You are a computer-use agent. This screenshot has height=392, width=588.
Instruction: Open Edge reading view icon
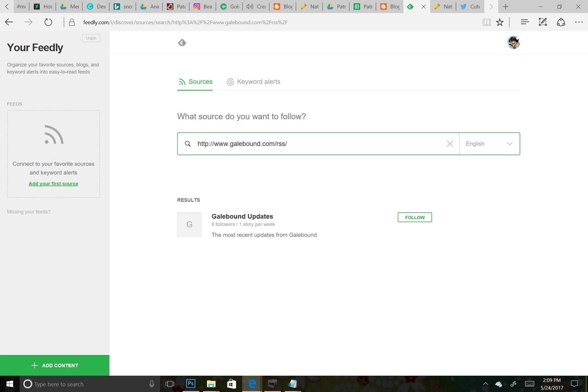click(x=487, y=22)
